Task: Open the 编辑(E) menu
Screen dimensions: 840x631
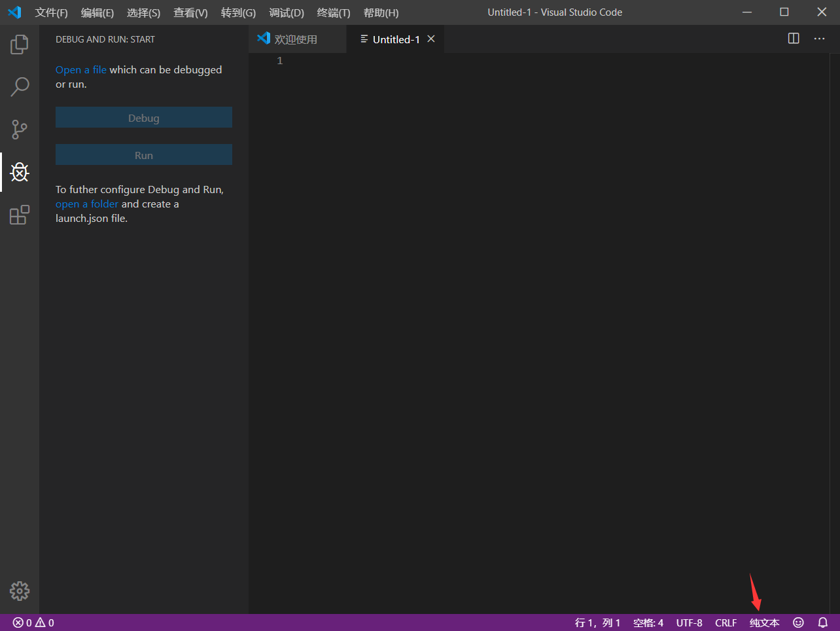Action: 97,12
